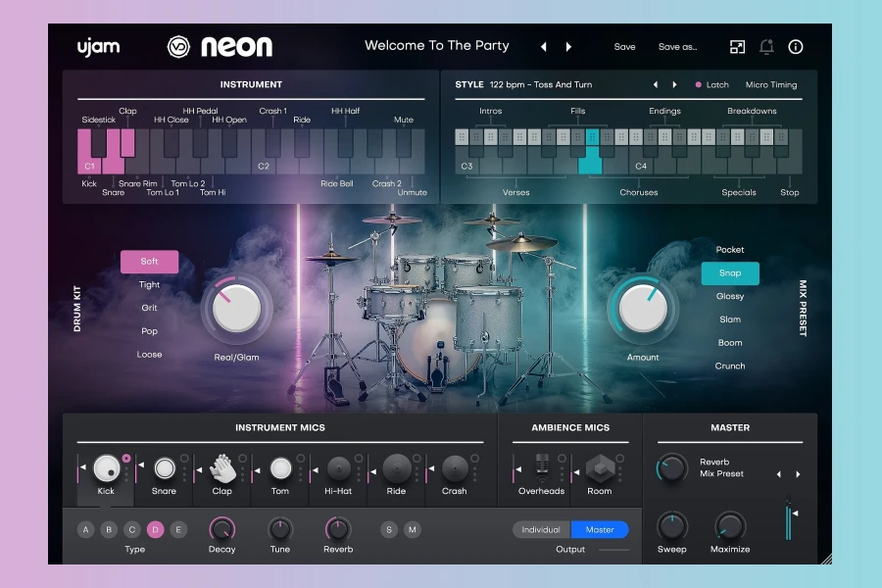
Task: Choose the Soft drum kit
Action: click(x=149, y=262)
